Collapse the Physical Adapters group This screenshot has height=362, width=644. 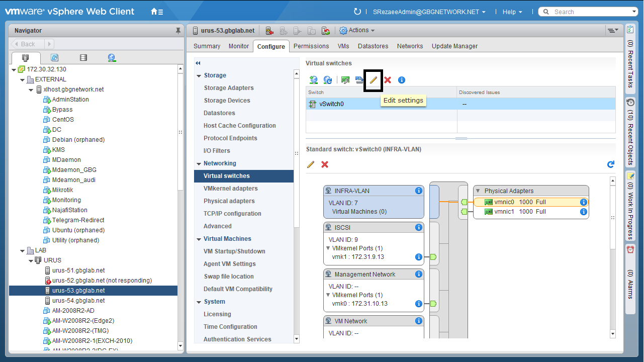coord(478,191)
